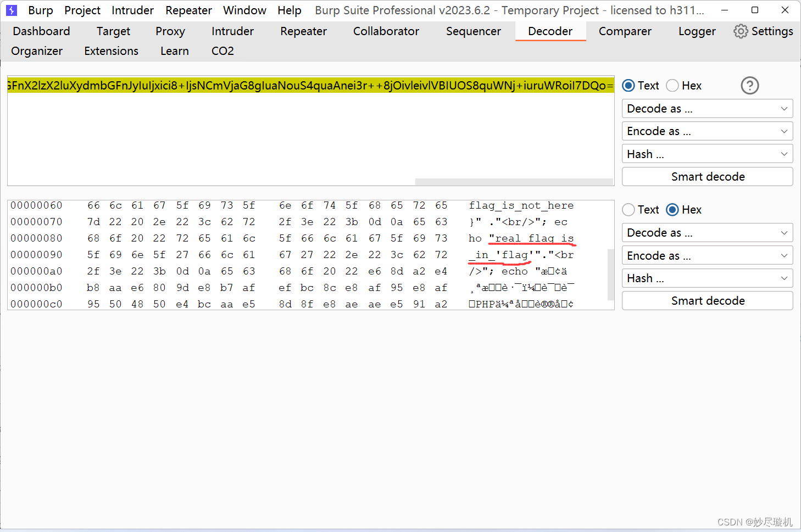The width and height of the screenshot is (801, 532).
Task: Open the CO2 extension tab
Action: [222, 51]
